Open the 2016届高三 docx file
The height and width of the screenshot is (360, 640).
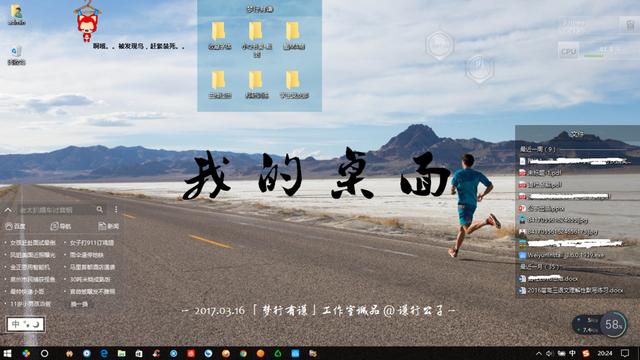click(571, 291)
